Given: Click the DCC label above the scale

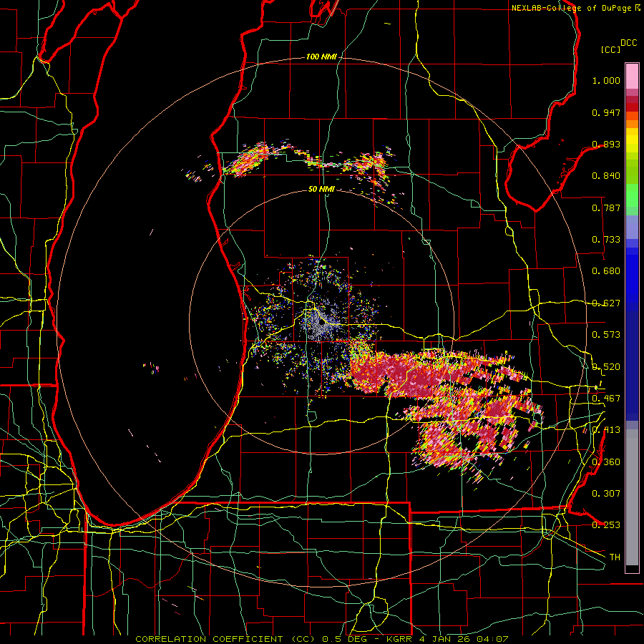Looking at the screenshot, I should [x=628, y=43].
